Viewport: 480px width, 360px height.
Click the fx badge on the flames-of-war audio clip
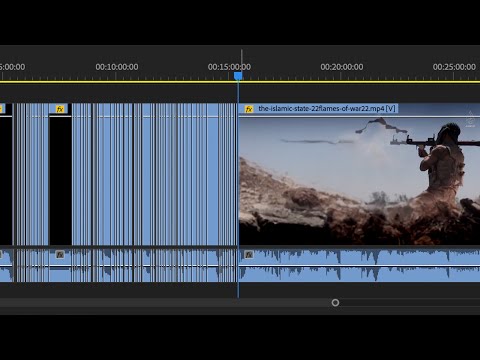249,255
